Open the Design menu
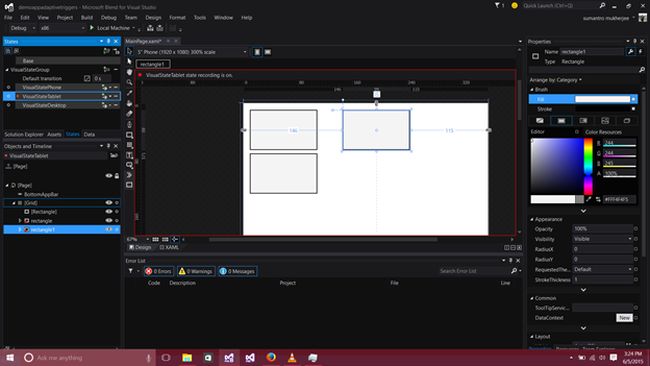650x366 pixels. pos(153,17)
